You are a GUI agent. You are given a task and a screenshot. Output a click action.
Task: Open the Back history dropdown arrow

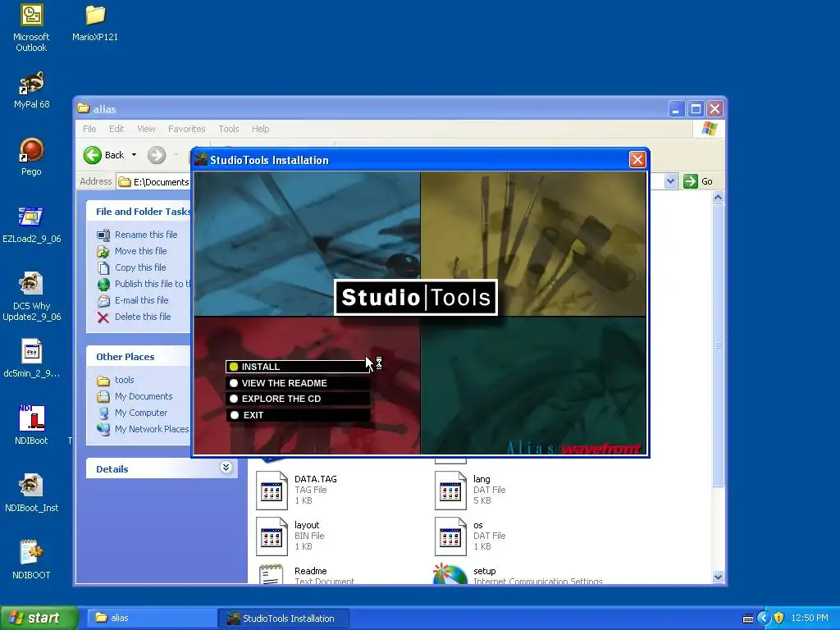134,155
